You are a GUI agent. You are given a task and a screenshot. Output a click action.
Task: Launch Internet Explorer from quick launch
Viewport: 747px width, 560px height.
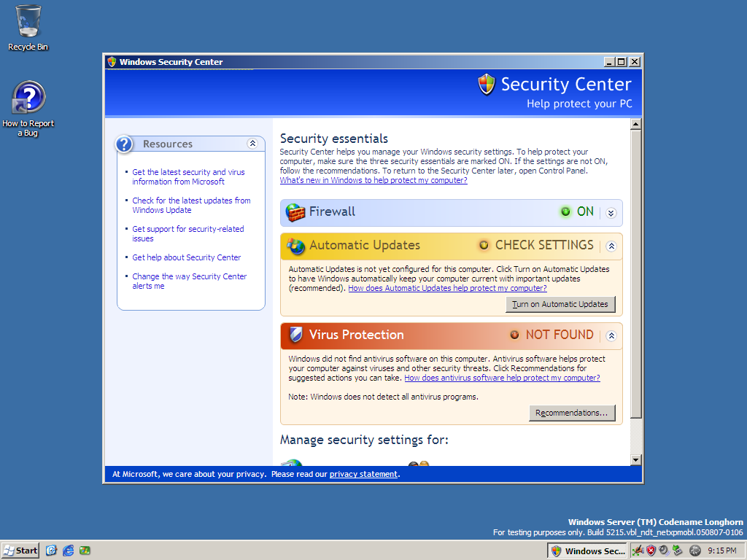pos(68,551)
